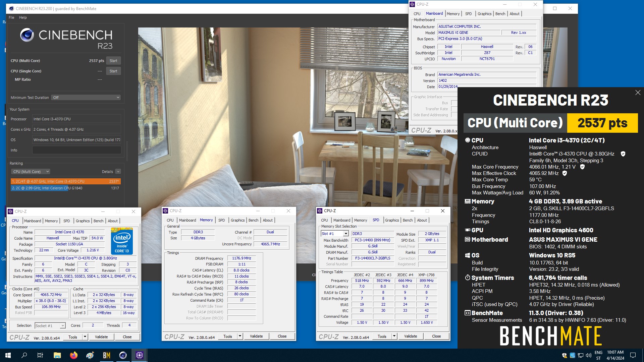Open Tools dropdown arrow in CPU-Z Memory window
This screenshot has width=644, height=362.
(240, 336)
